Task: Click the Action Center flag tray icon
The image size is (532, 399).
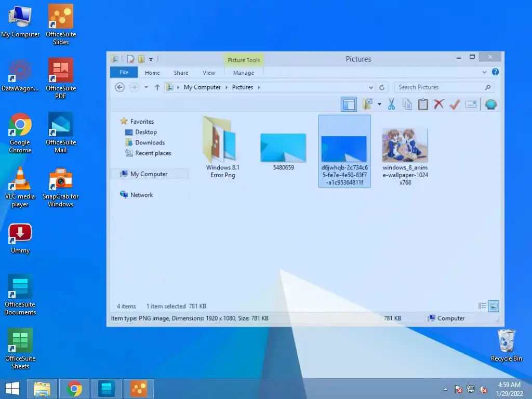Action: click(x=458, y=389)
